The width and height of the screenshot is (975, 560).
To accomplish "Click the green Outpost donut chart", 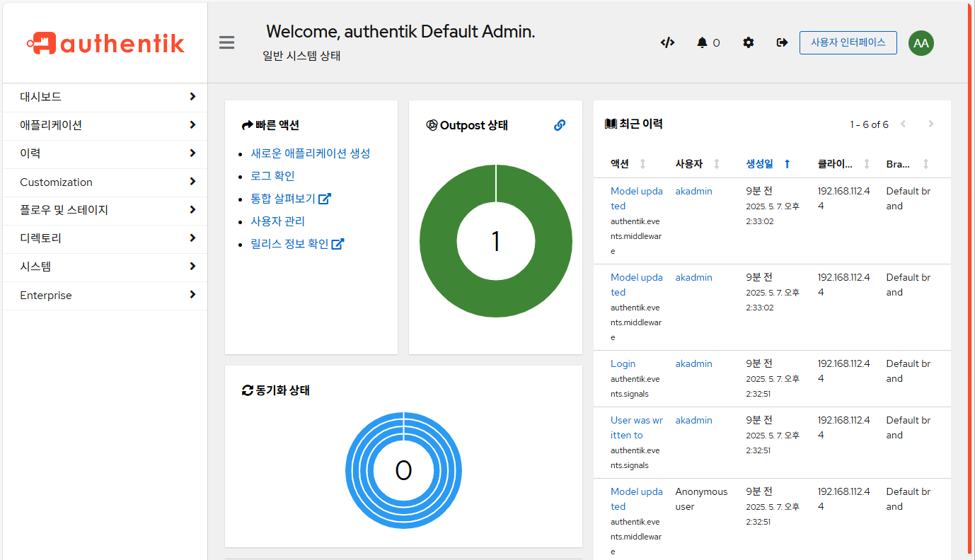I will pos(496,241).
